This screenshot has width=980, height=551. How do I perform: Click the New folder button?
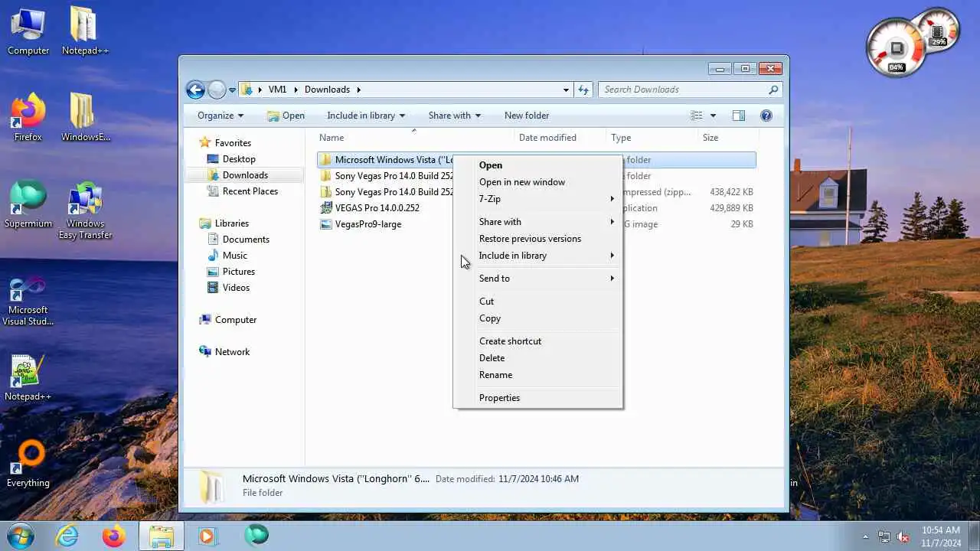click(x=527, y=116)
